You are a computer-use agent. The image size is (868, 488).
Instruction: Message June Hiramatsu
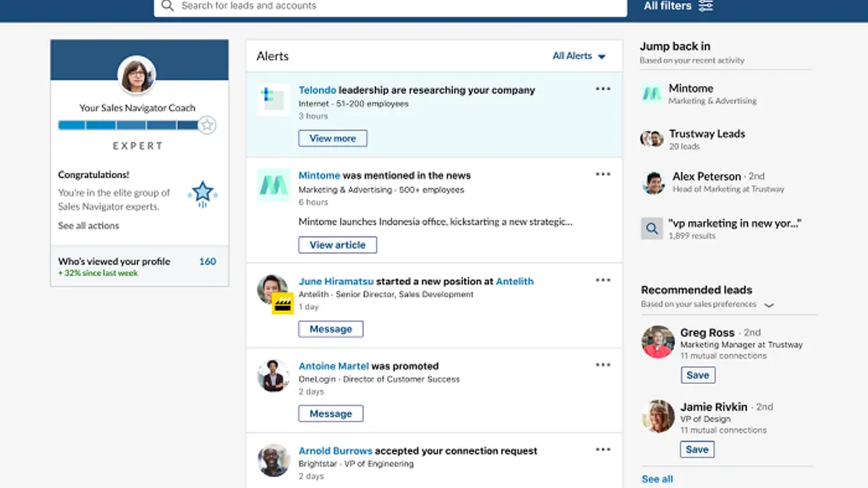coord(331,329)
